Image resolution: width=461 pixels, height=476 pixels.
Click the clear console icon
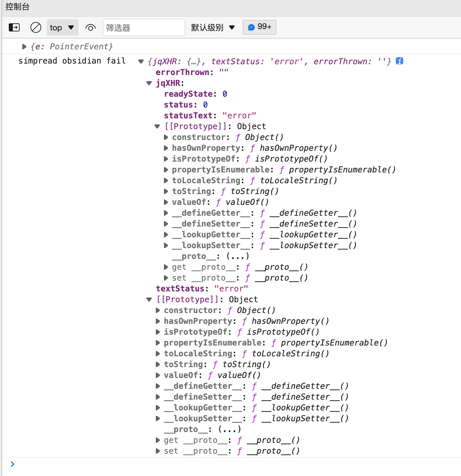coord(35,27)
